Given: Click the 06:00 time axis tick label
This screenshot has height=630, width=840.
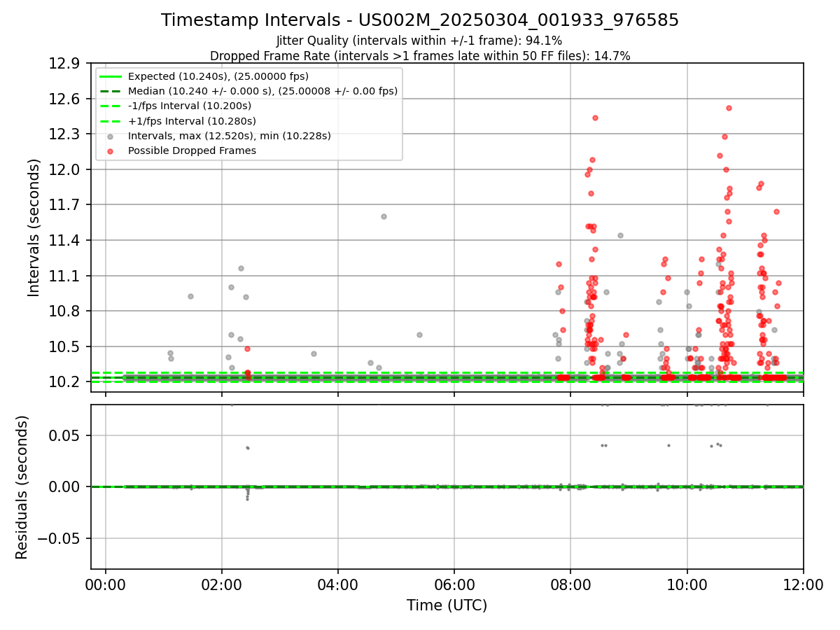Looking at the screenshot, I should [x=454, y=585].
